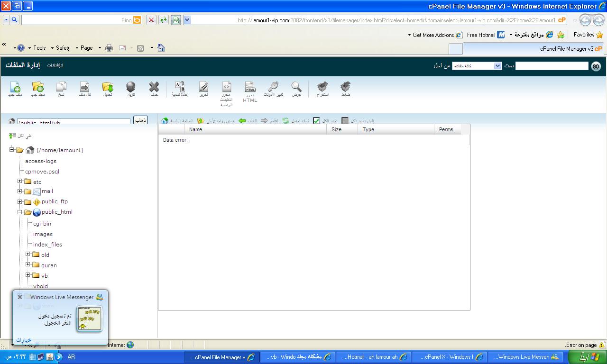Click the New Folder toolbar icon
This screenshot has width=607, height=364.
tap(38, 87)
